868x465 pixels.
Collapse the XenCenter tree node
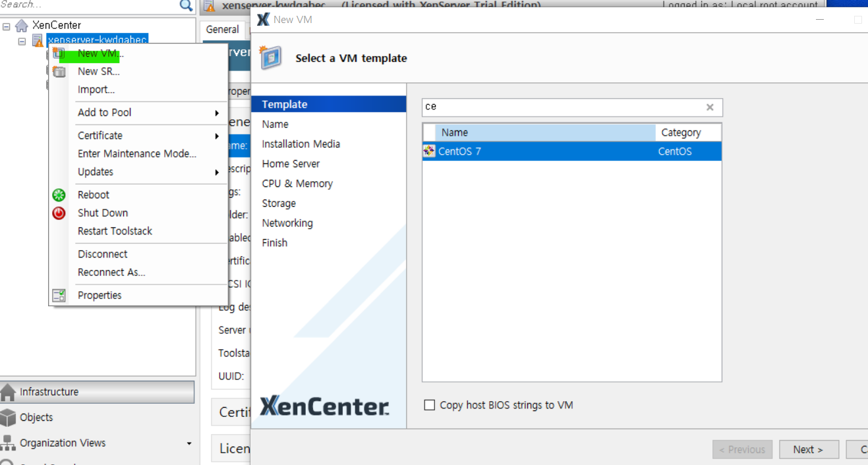click(7, 26)
